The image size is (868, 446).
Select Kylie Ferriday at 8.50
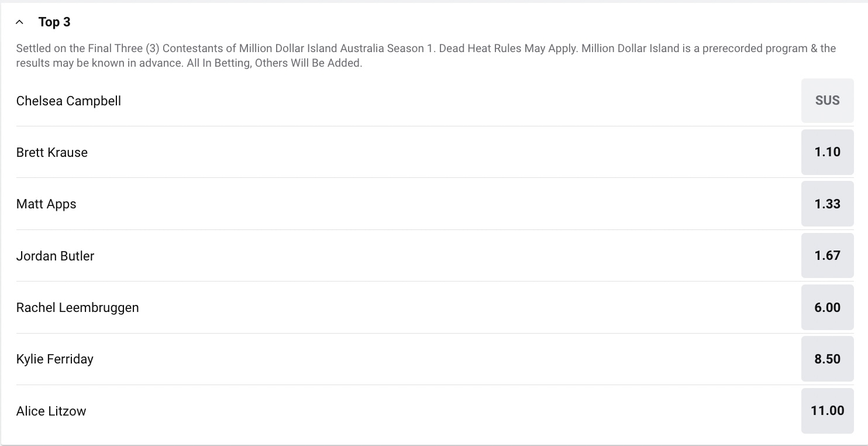827,359
